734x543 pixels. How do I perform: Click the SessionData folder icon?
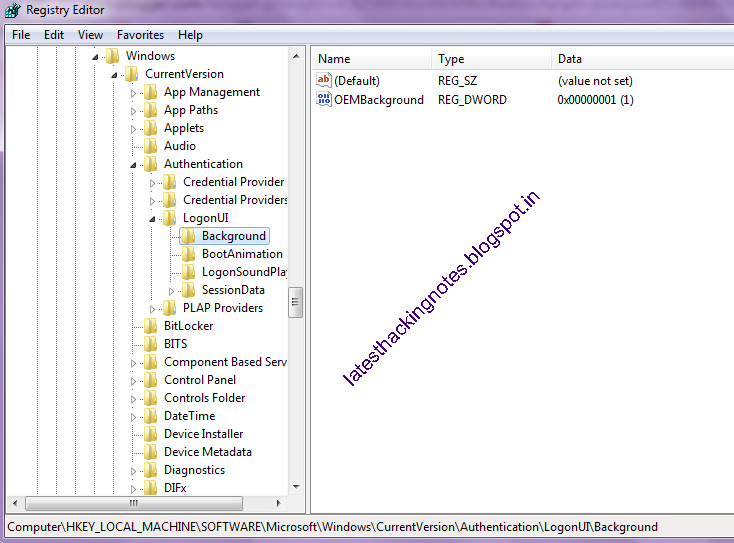pyautogui.click(x=188, y=290)
